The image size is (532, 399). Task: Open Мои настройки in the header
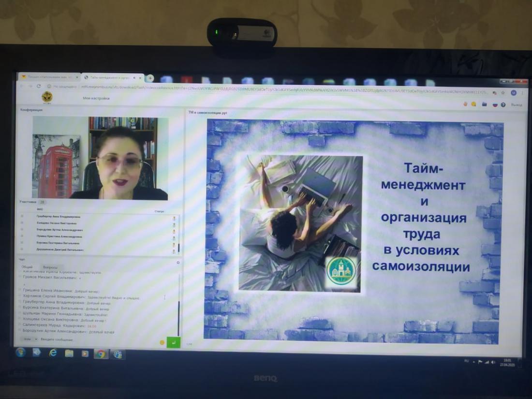click(x=96, y=98)
